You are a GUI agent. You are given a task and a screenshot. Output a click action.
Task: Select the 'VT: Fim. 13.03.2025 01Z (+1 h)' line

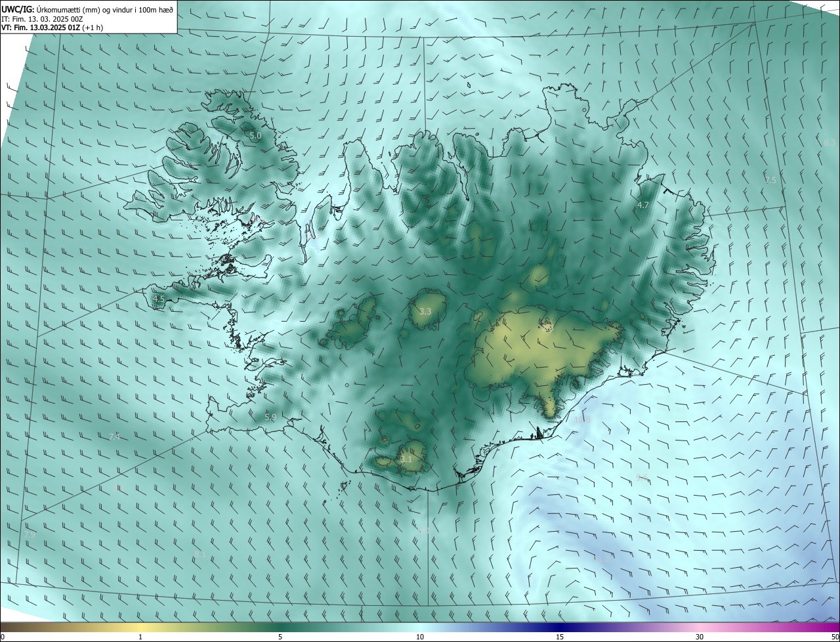coord(52,28)
